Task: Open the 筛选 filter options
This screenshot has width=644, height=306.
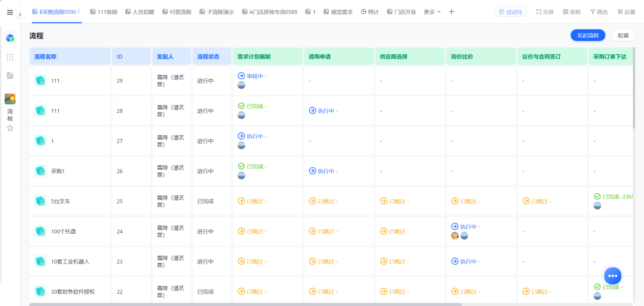Action: (x=599, y=12)
